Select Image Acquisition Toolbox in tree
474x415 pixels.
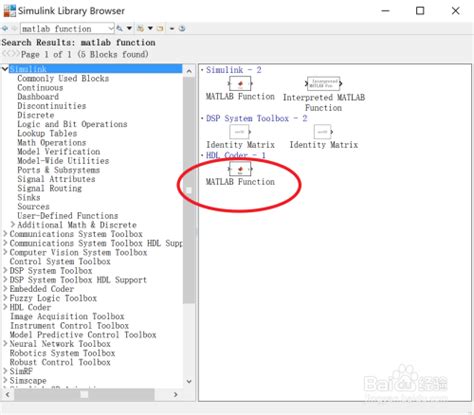pyautogui.click(x=67, y=316)
